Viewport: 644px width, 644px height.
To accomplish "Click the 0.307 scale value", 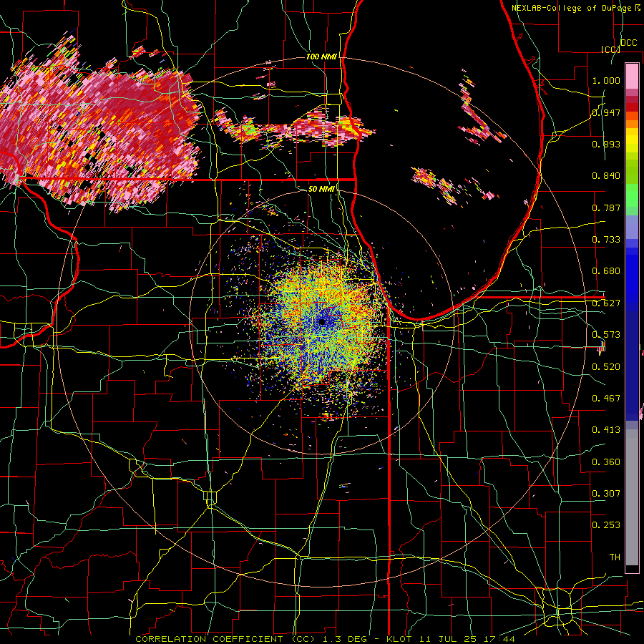I will 606,494.
